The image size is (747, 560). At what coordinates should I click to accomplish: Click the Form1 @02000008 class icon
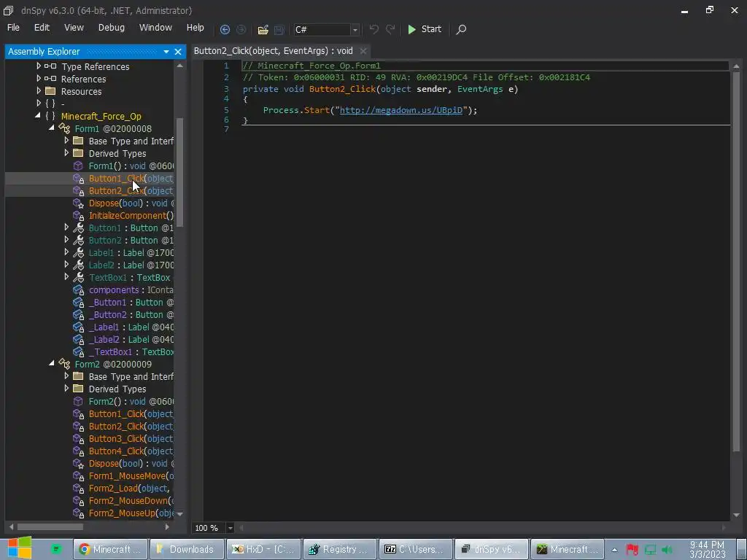coord(64,128)
